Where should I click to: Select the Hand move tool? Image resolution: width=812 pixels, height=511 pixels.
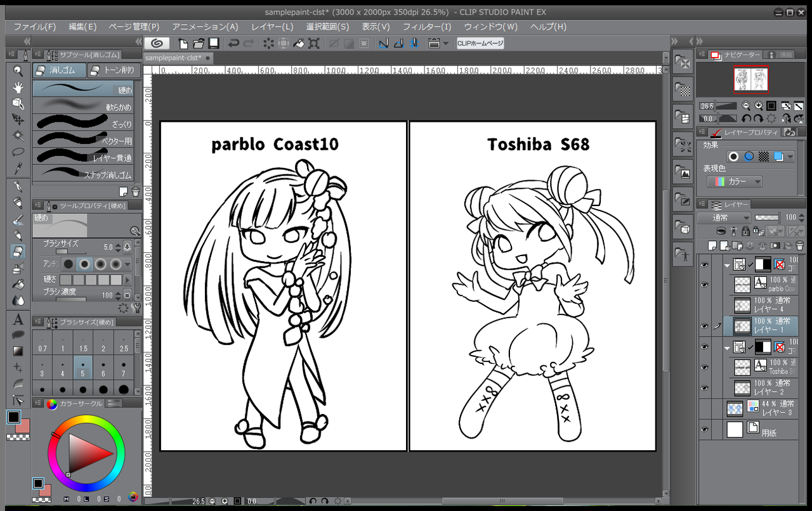18,87
